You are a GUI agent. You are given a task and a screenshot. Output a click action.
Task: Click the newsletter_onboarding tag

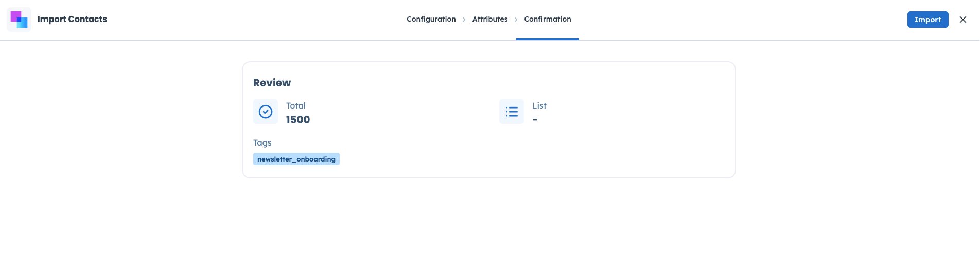[296, 159]
